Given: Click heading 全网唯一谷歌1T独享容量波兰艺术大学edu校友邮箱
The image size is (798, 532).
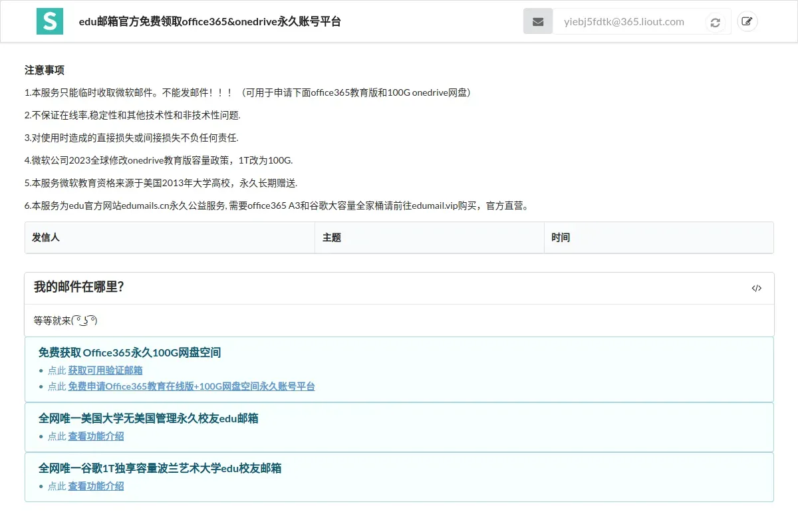Looking at the screenshot, I should [x=160, y=468].
